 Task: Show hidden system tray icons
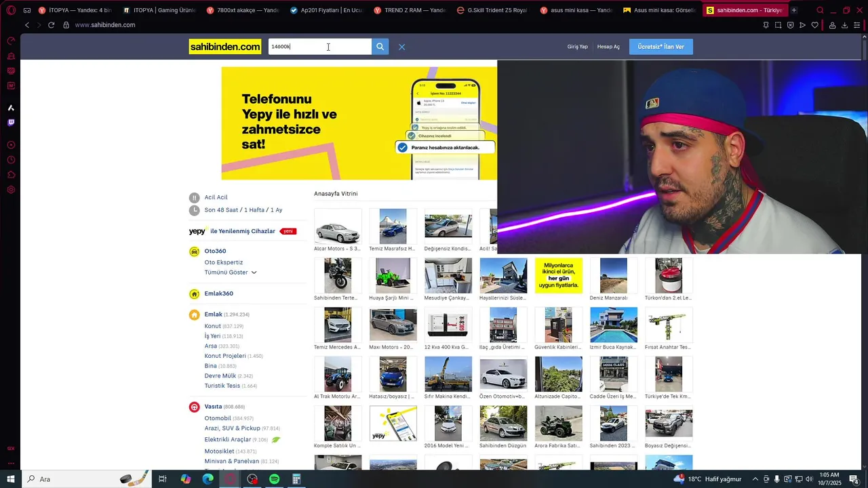click(755, 479)
